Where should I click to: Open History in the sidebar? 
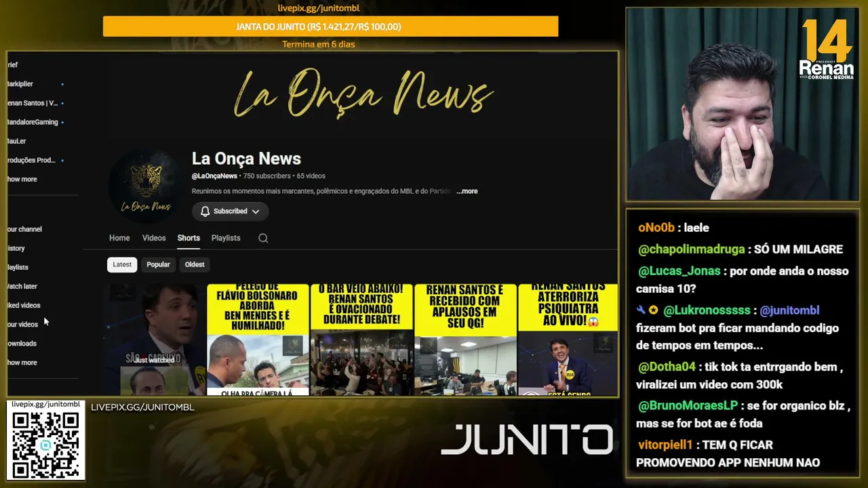click(16, 248)
